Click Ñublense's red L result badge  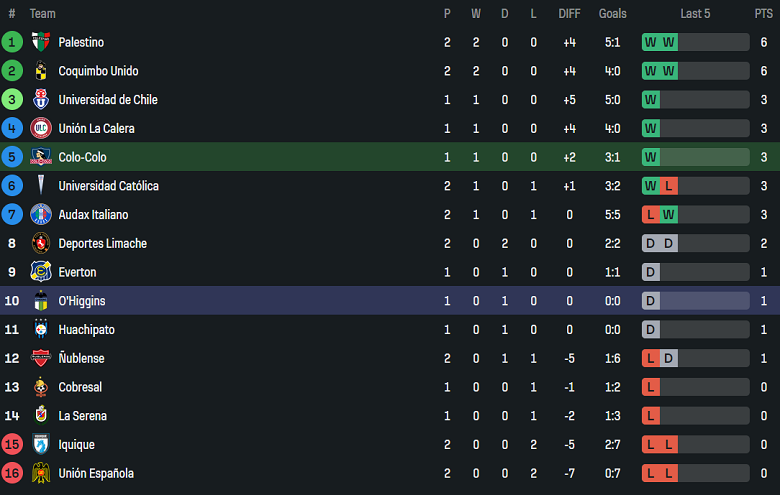[x=651, y=358]
